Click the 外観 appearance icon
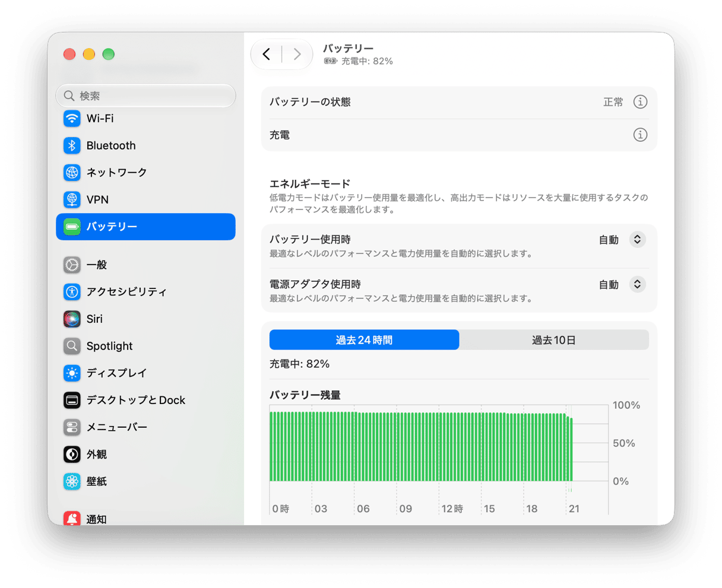Viewport: 722px width, 588px height. pos(72,454)
